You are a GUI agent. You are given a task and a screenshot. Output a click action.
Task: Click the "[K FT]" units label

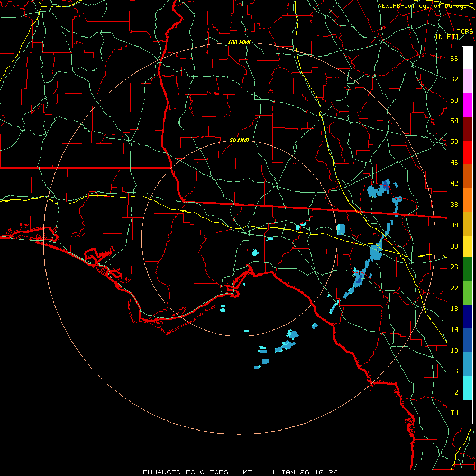click(x=447, y=36)
